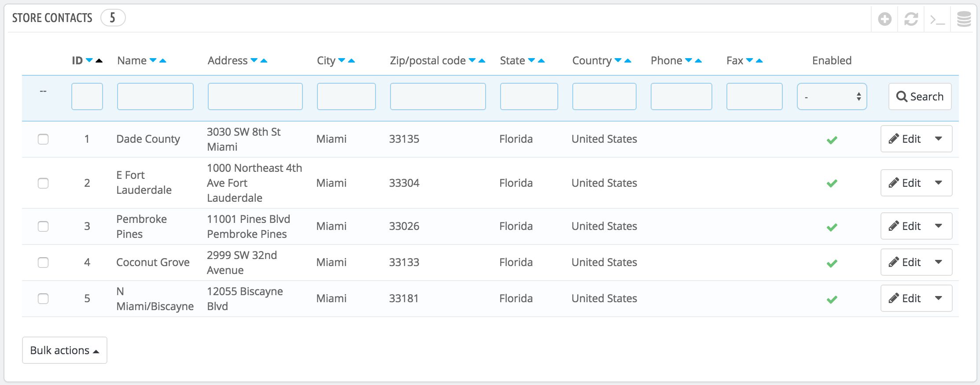The height and width of the screenshot is (385, 980).
Task: Select the Dade County row checkbox
Action: 43,139
